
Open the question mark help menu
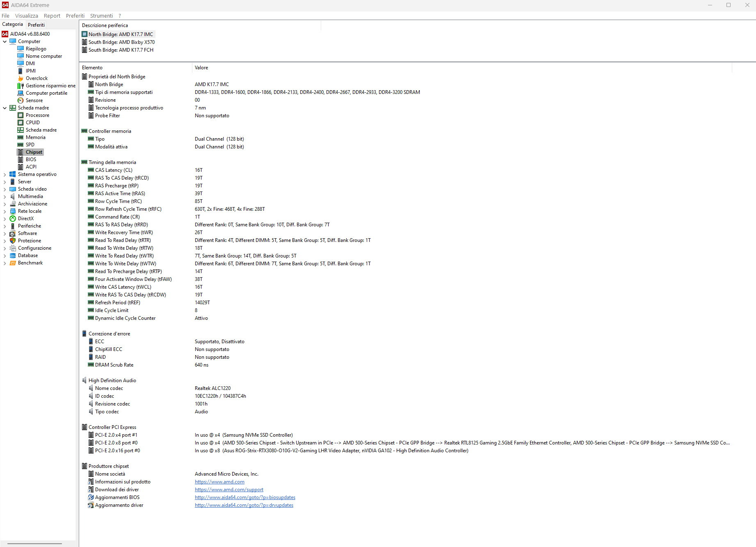pos(120,16)
